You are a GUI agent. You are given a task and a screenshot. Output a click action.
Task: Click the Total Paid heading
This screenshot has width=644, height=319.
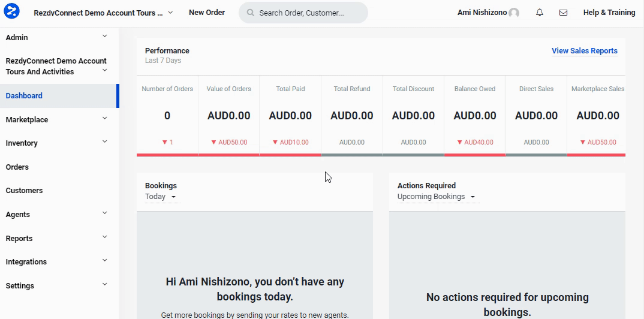coord(290,89)
